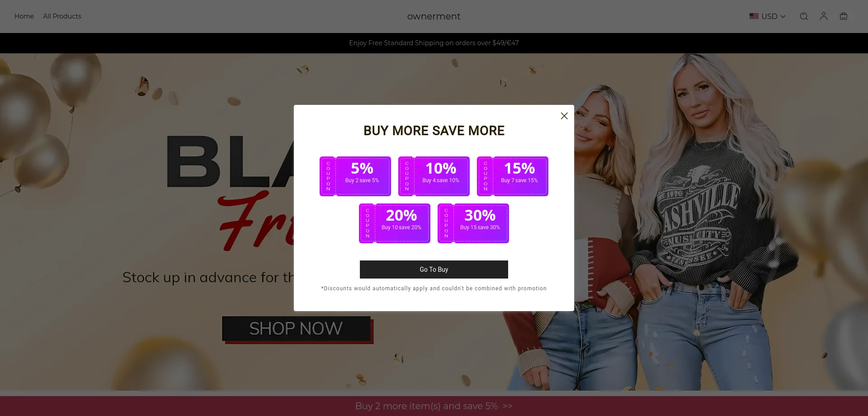Close the Buy More Save More popup
The width and height of the screenshot is (868, 416).
564,116
